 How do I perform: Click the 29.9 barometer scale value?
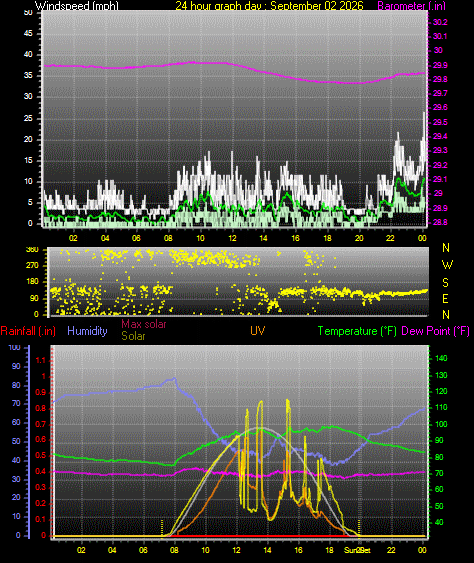pos(440,65)
